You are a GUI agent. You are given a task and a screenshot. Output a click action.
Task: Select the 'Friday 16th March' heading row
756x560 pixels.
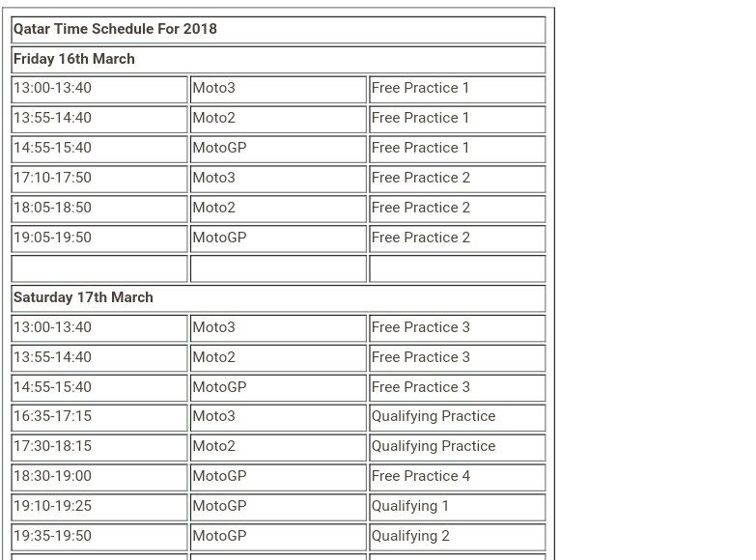click(74, 59)
